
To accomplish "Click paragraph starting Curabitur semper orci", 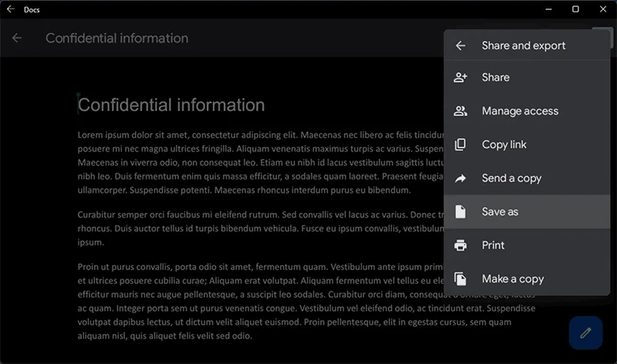I will (x=261, y=228).
